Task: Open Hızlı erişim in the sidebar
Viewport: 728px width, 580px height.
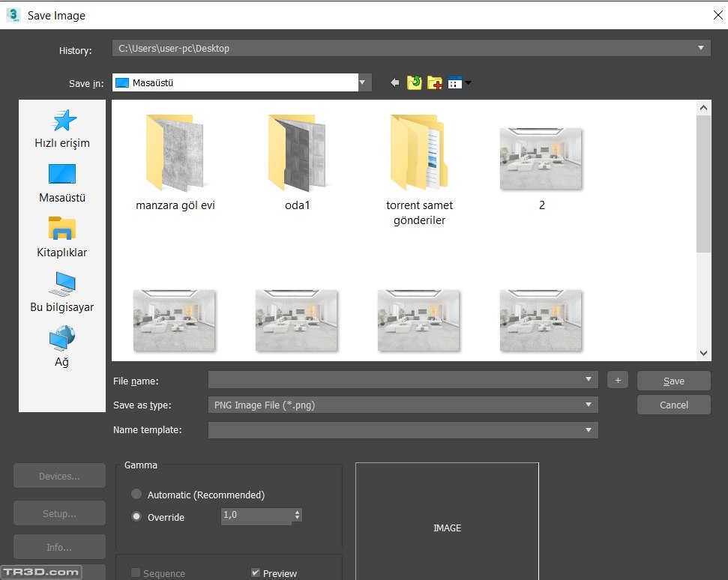Action: (x=62, y=128)
